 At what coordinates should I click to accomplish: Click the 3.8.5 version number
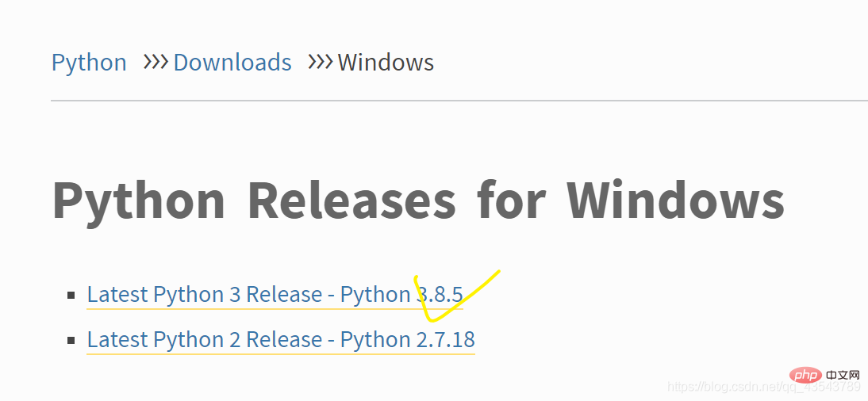441,295
